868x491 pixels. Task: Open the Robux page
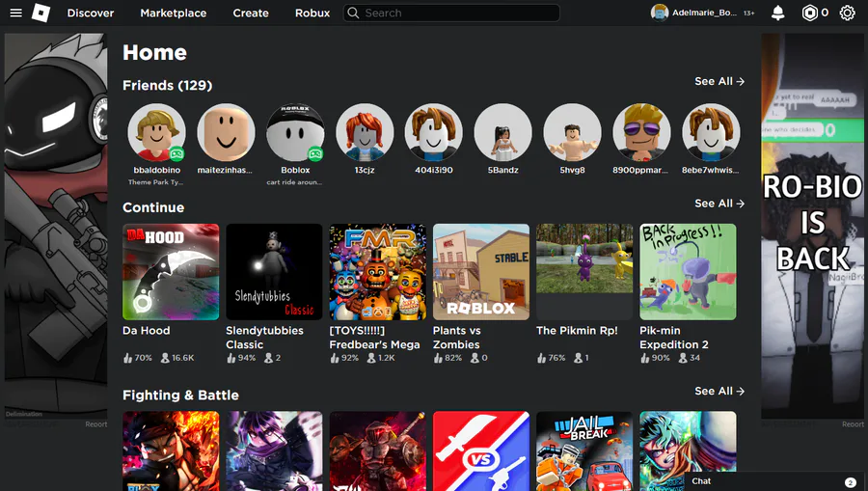[312, 13]
